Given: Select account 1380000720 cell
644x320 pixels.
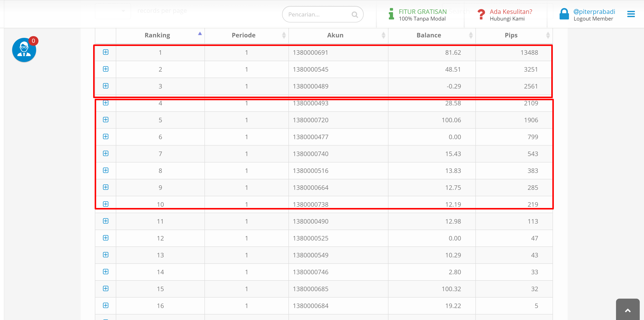Looking at the screenshot, I should pyautogui.click(x=338, y=120).
